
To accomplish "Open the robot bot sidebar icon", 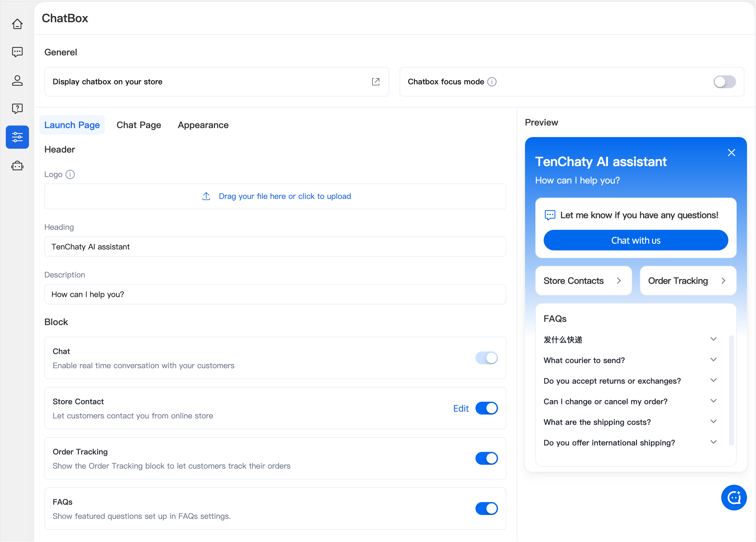I will [17, 166].
